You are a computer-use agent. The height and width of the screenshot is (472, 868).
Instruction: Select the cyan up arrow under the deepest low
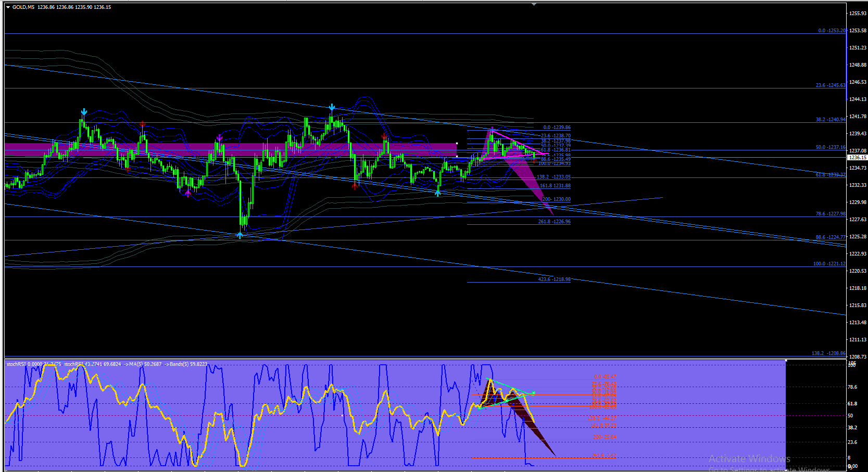[x=240, y=235]
